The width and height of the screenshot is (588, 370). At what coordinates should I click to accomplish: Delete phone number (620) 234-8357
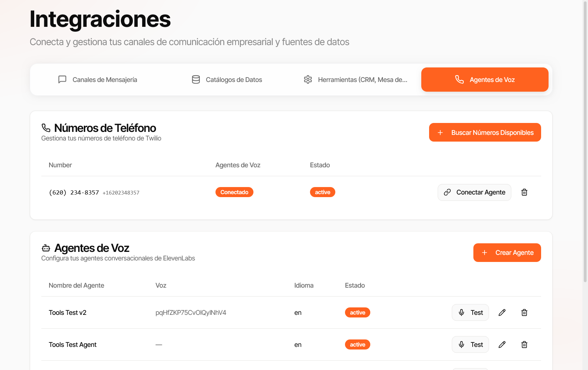coord(524,193)
